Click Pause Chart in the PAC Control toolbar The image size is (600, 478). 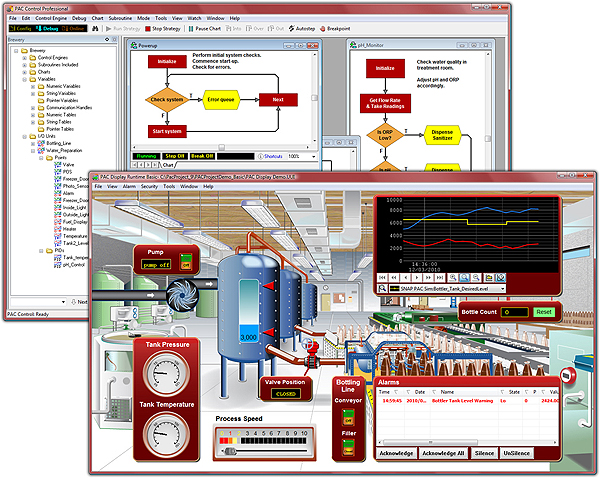[205, 29]
